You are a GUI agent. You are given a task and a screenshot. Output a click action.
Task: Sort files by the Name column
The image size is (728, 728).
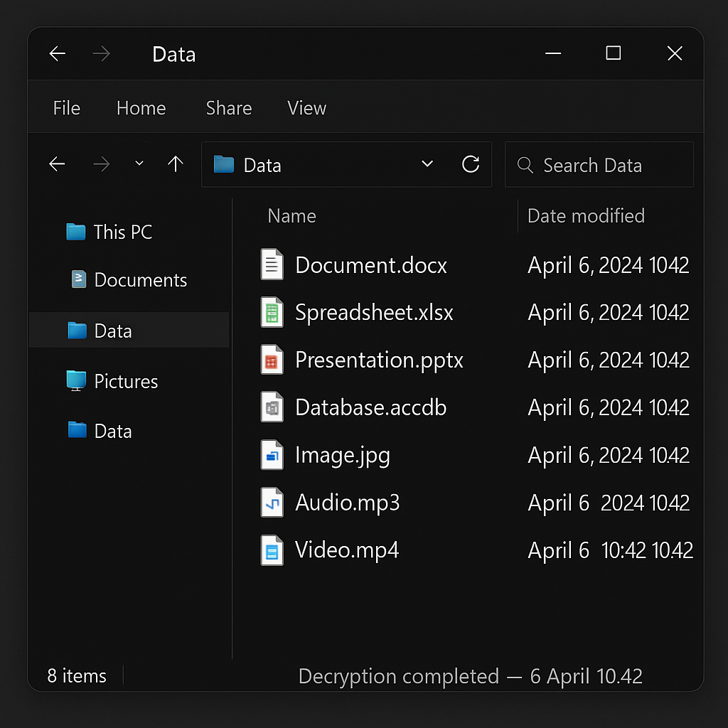pos(291,216)
